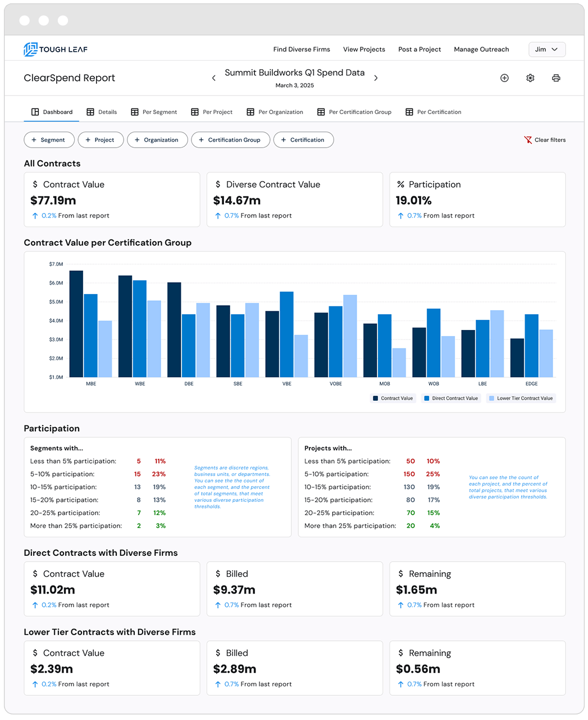Viewport: 588px width, 720px height.
Task: Toggle Contract Value legend series
Action: pos(393,398)
